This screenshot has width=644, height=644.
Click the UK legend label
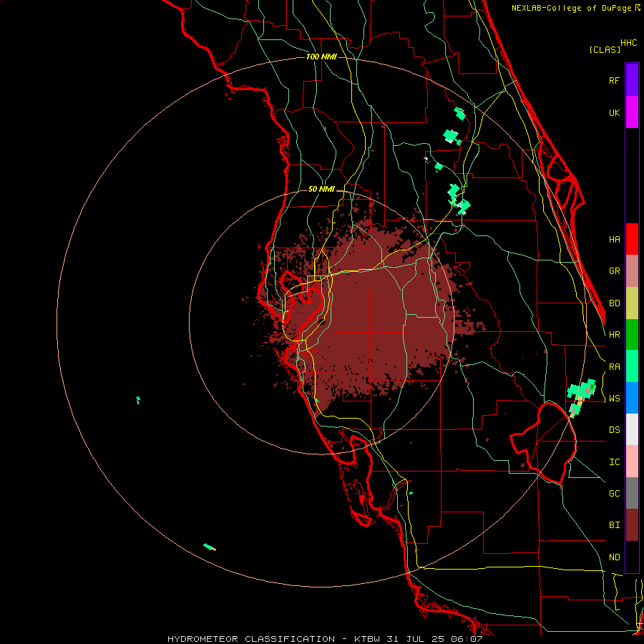tap(614, 112)
